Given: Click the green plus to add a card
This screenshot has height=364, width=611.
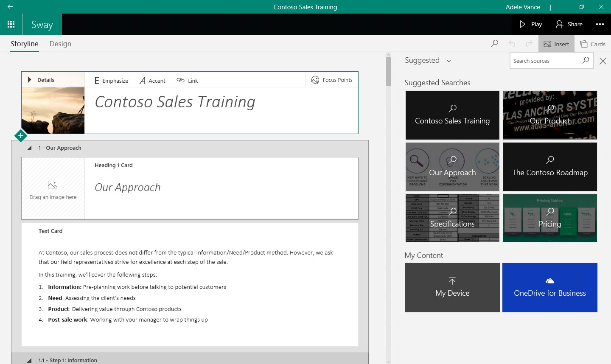Looking at the screenshot, I should tap(21, 135).
